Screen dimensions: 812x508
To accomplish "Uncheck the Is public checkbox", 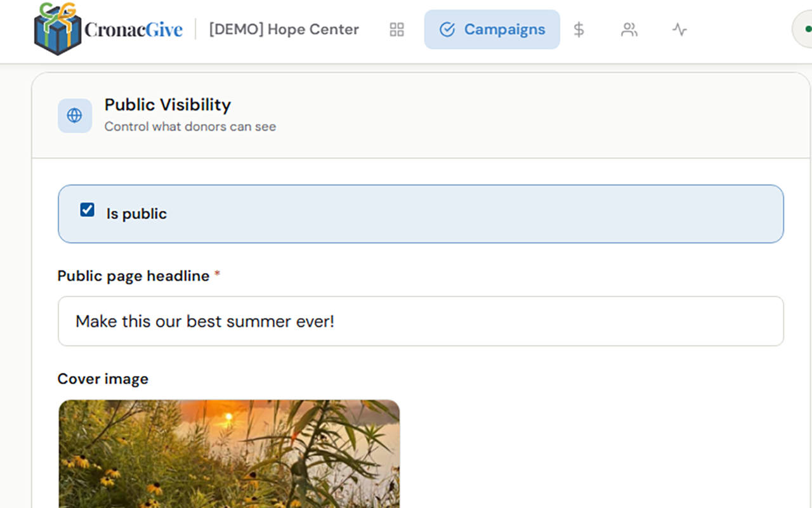I will pos(87,210).
